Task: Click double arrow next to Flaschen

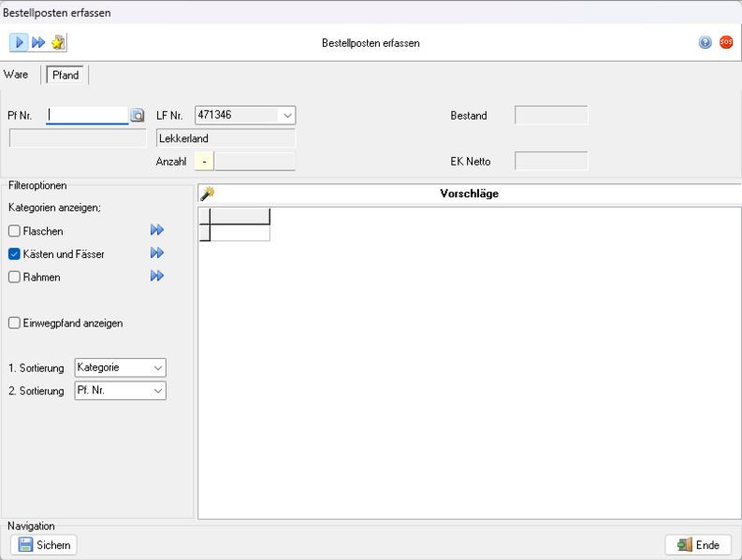Action: (x=157, y=230)
